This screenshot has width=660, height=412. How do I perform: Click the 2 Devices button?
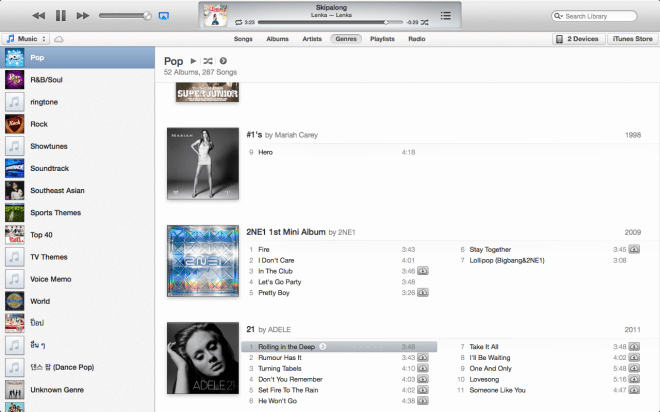[577, 39]
